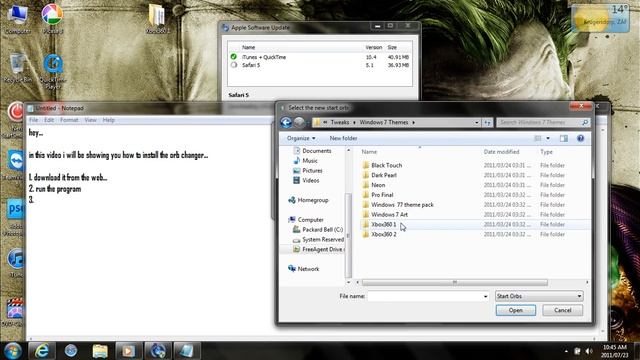Expand the Tweaks breadcrumb arrow
The image size is (640, 360).
(x=354, y=122)
